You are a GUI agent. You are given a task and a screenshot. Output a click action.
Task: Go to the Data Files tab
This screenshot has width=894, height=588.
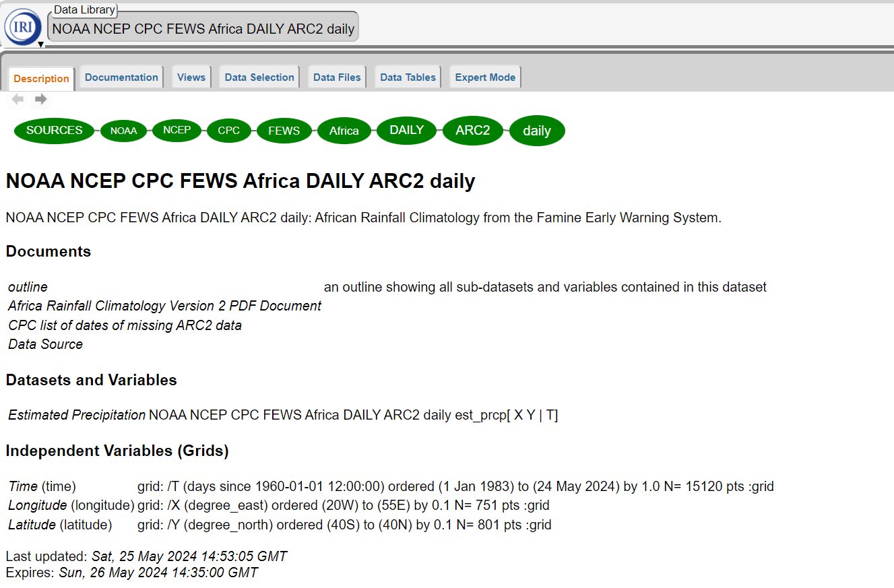tap(337, 77)
